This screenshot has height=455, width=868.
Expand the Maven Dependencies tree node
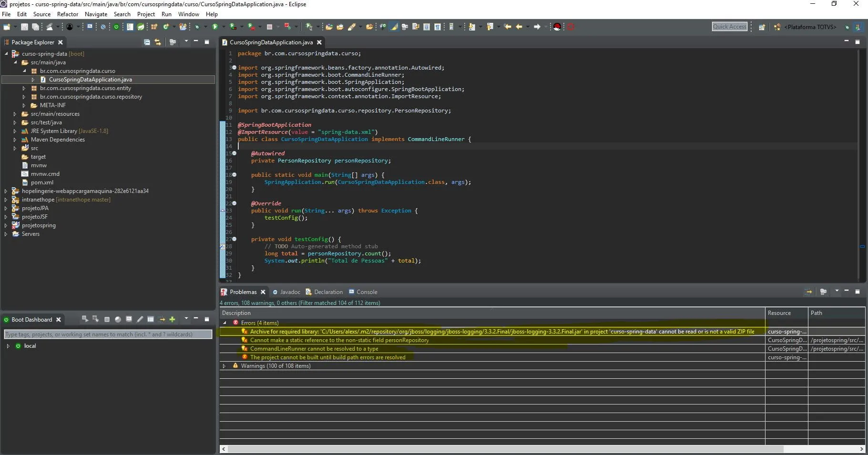(15, 140)
